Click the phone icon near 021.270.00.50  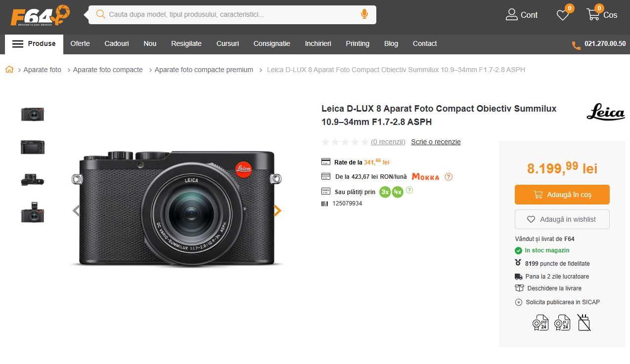click(x=576, y=45)
